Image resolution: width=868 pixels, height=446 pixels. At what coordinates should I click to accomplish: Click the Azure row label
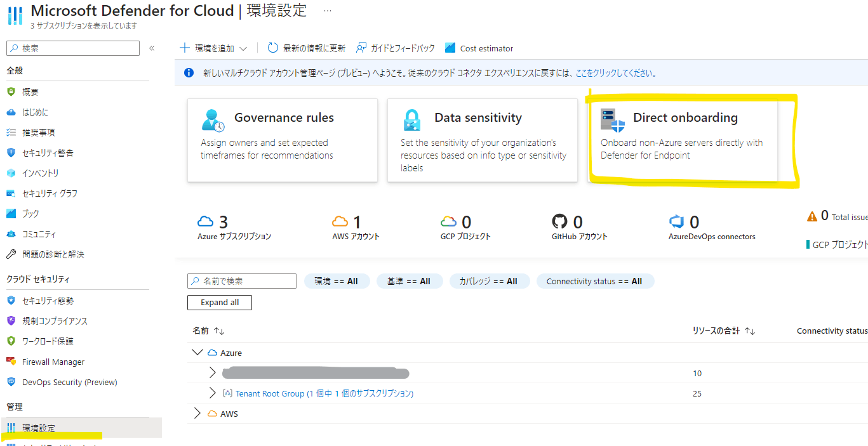coord(231,353)
